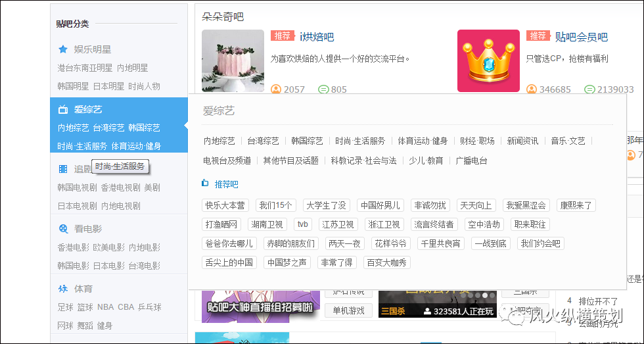Open 广播电台 in the popup panel
This screenshot has height=344, width=644.
pyautogui.click(x=472, y=160)
